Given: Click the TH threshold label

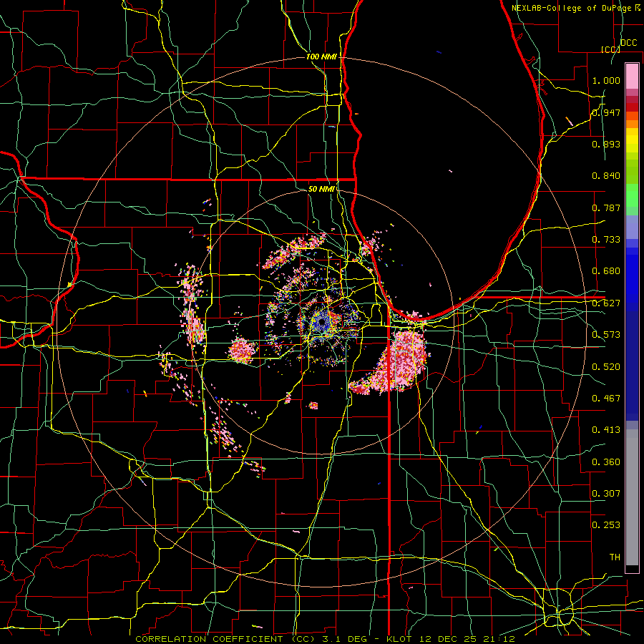Looking at the screenshot, I should click(x=615, y=557).
